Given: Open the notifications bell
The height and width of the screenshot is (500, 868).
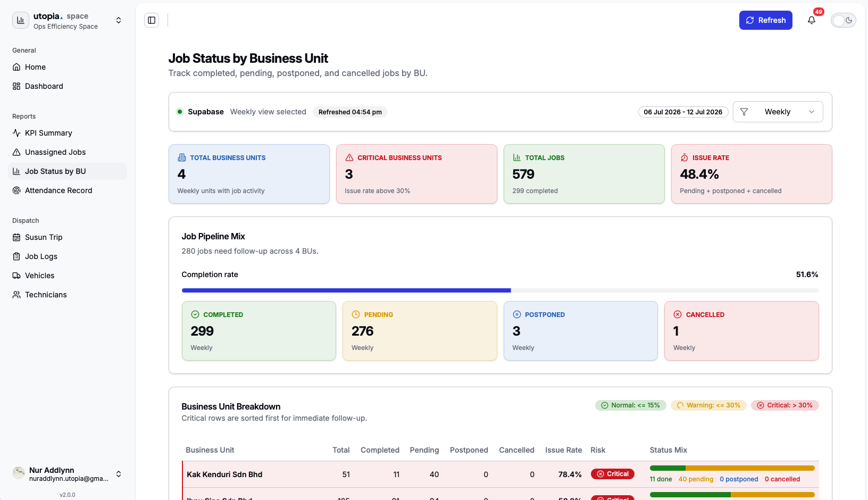Looking at the screenshot, I should (811, 20).
